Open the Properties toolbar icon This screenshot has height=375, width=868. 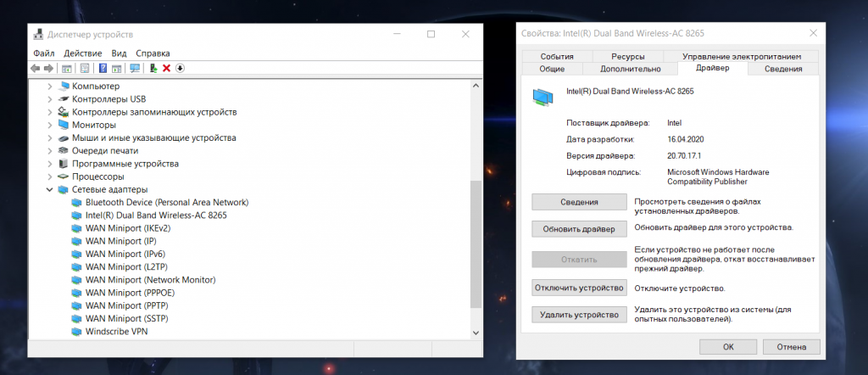(85, 68)
